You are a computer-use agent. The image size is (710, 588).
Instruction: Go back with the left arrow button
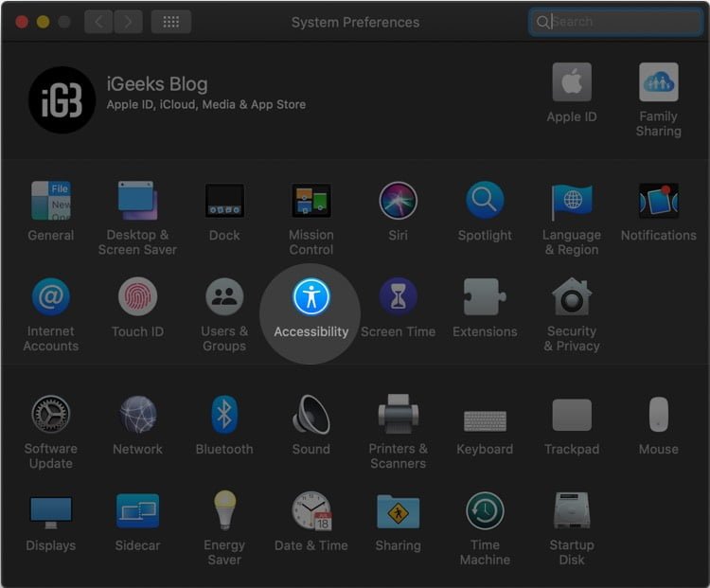pyautogui.click(x=98, y=22)
